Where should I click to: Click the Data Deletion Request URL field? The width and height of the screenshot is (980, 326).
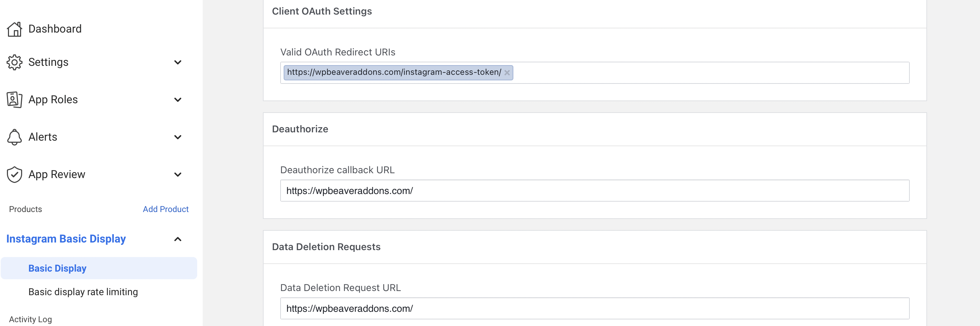coord(594,308)
